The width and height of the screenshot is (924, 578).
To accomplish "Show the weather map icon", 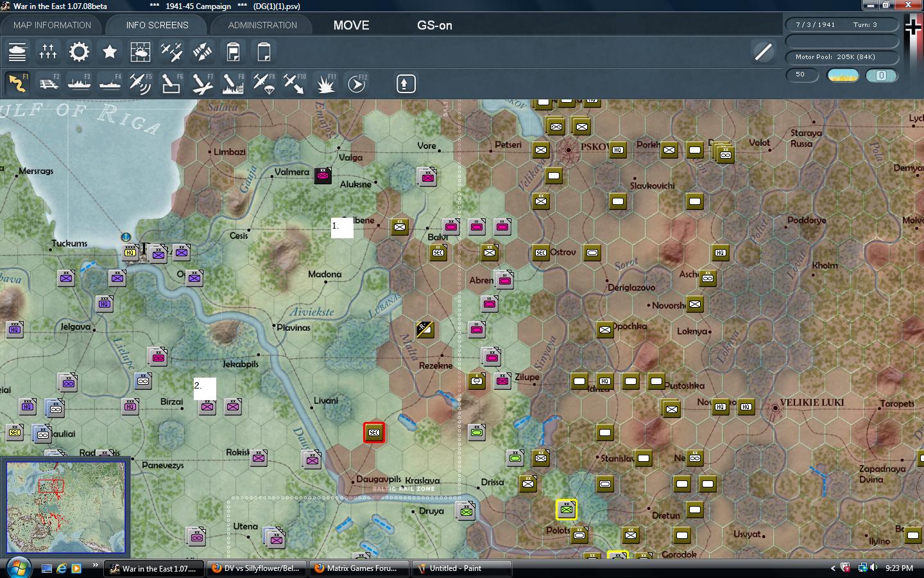I will pos(141,52).
